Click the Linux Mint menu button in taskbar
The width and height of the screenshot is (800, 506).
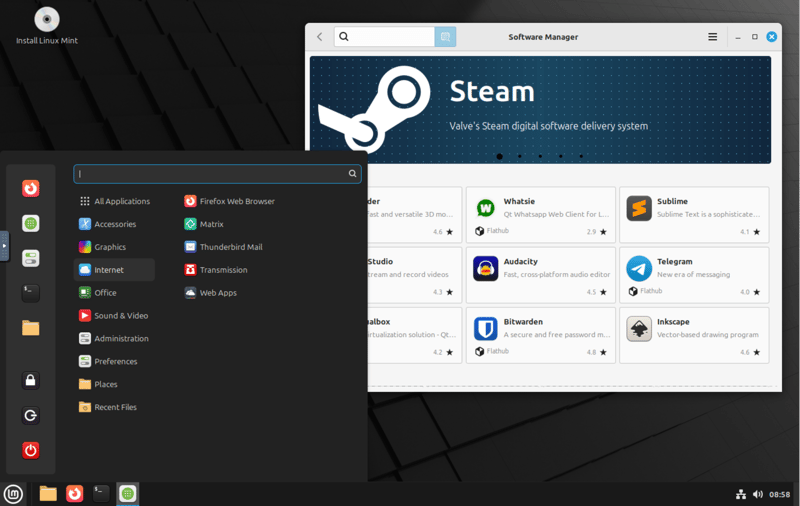click(13, 493)
